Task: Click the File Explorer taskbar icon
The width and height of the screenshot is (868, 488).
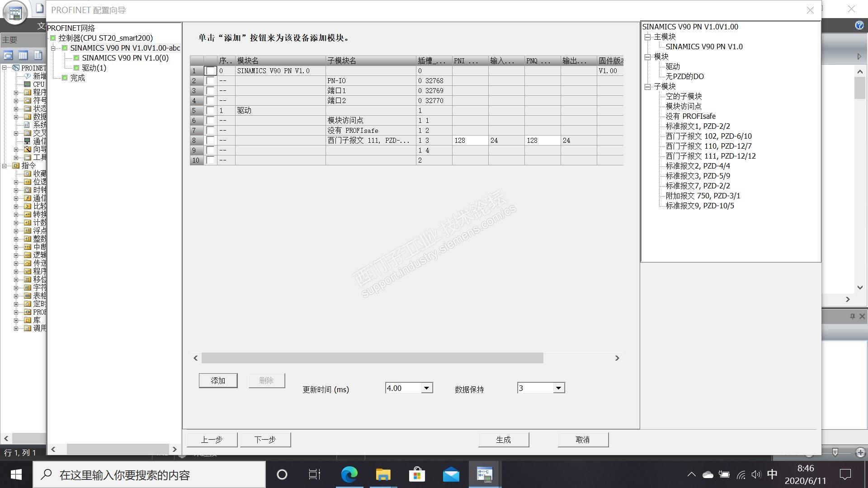Action: coord(383,474)
